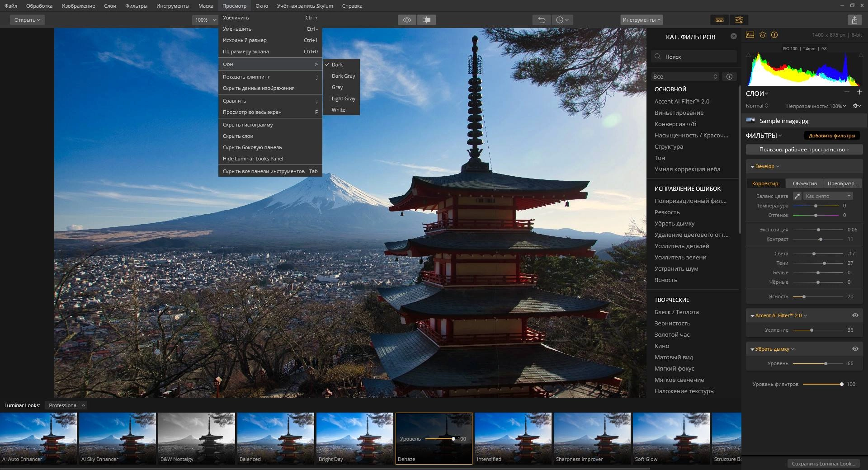This screenshot has width=868, height=470.
Task: Open the Как снято white balance dropdown
Action: click(x=828, y=196)
